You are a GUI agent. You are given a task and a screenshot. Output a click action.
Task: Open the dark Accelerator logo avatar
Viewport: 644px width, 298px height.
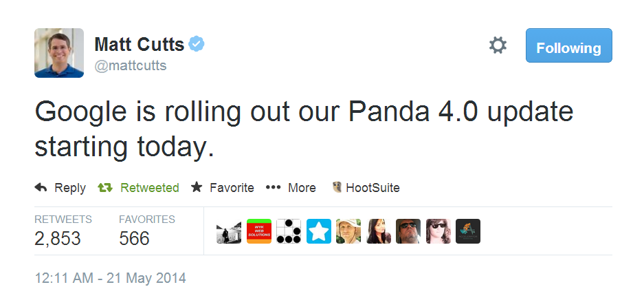tap(468, 232)
